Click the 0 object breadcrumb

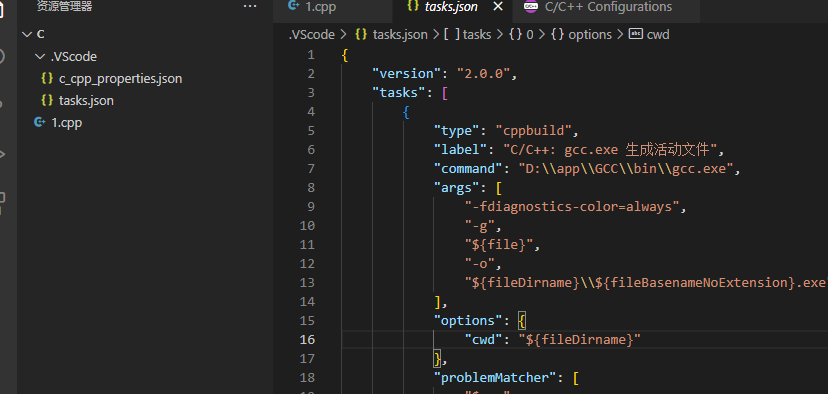tap(530, 35)
